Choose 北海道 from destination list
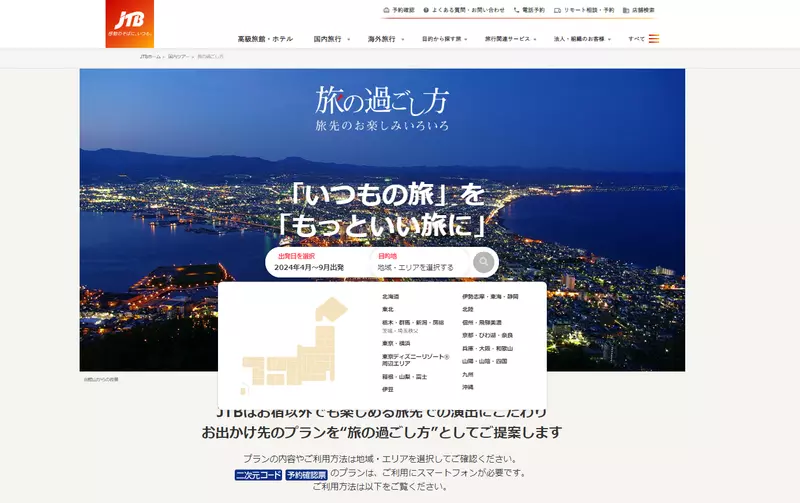 tap(391, 297)
